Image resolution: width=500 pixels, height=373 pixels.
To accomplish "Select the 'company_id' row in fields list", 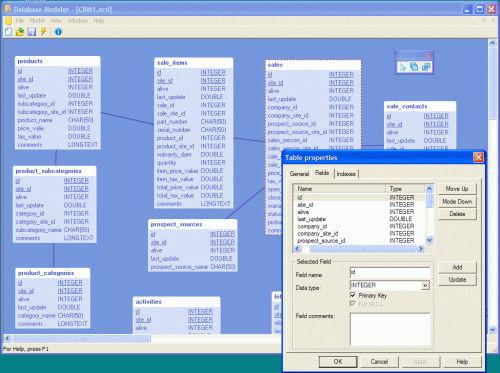I will [359, 226].
